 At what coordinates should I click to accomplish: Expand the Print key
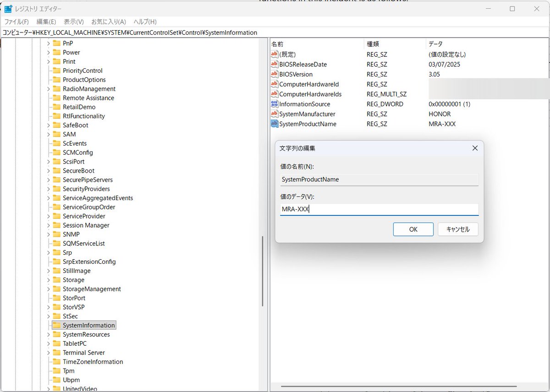[48, 61]
